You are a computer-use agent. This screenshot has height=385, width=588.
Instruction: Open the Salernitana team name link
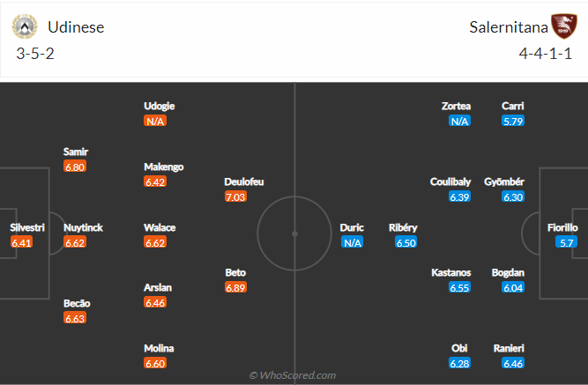click(509, 27)
